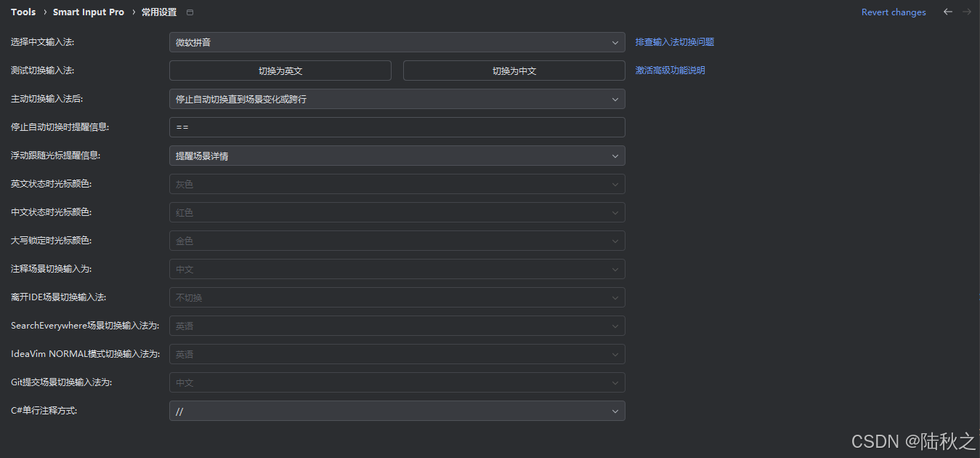Click the small window icon beside 常用设置
The image size is (980, 458).
point(190,12)
